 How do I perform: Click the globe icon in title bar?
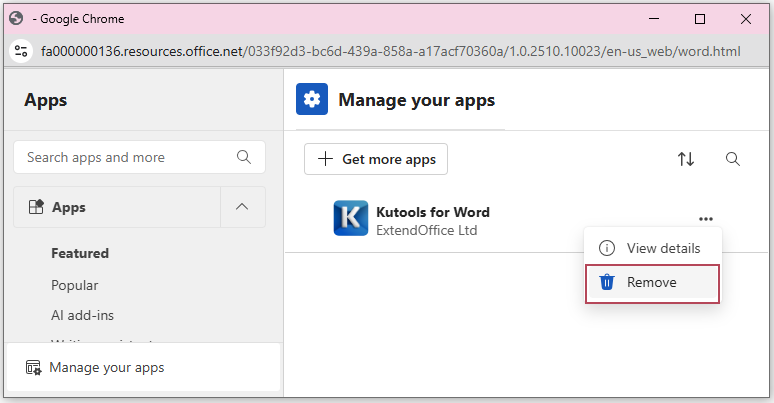[x=16, y=19]
